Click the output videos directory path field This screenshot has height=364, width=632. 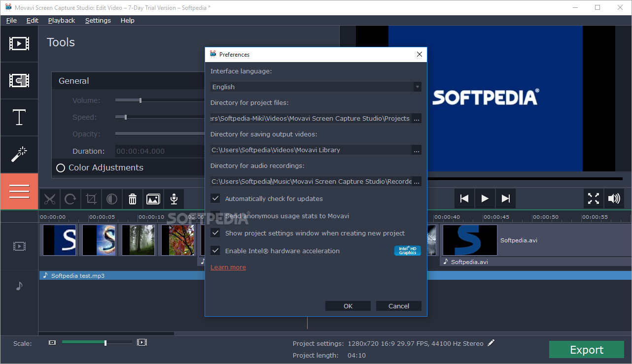(311, 150)
